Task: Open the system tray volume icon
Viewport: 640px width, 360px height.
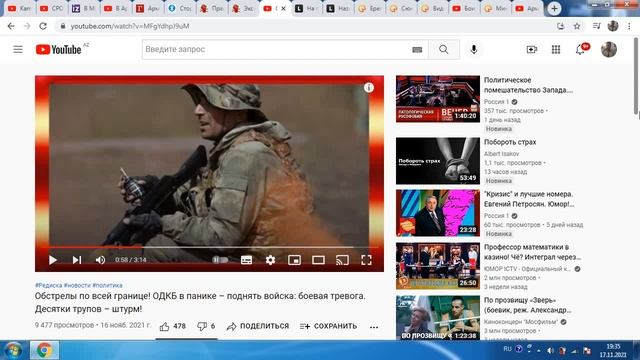Action: click(550, 351)
